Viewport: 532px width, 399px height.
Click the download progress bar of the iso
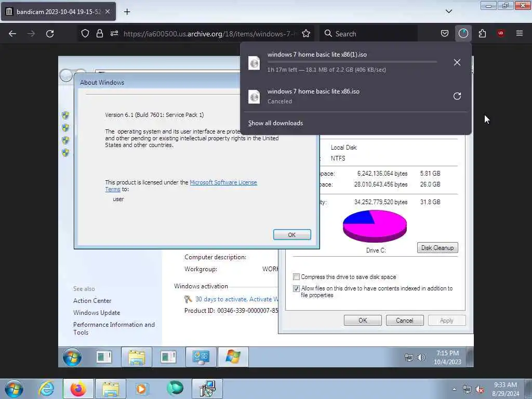tap(352, 62)
